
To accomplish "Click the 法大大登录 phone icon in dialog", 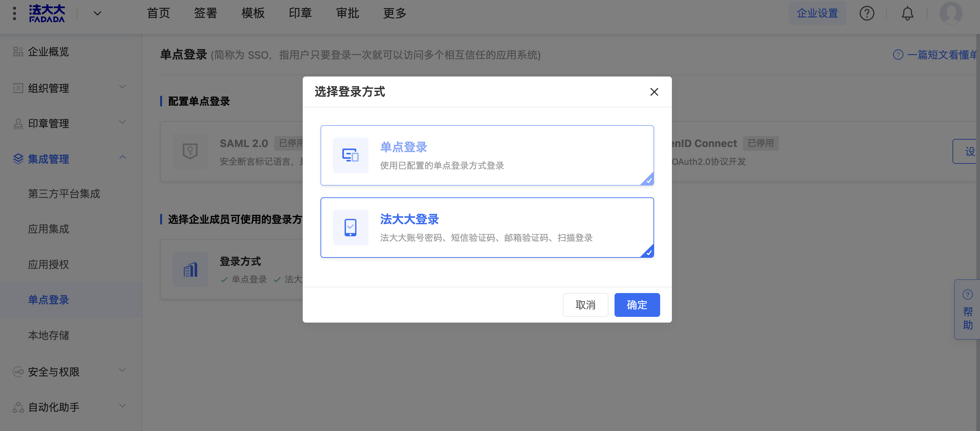I will (350, 228).
